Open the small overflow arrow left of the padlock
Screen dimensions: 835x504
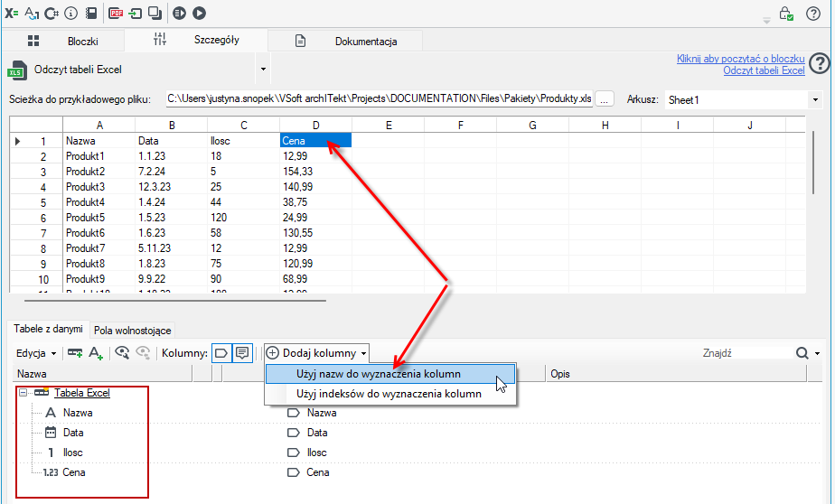767,21
